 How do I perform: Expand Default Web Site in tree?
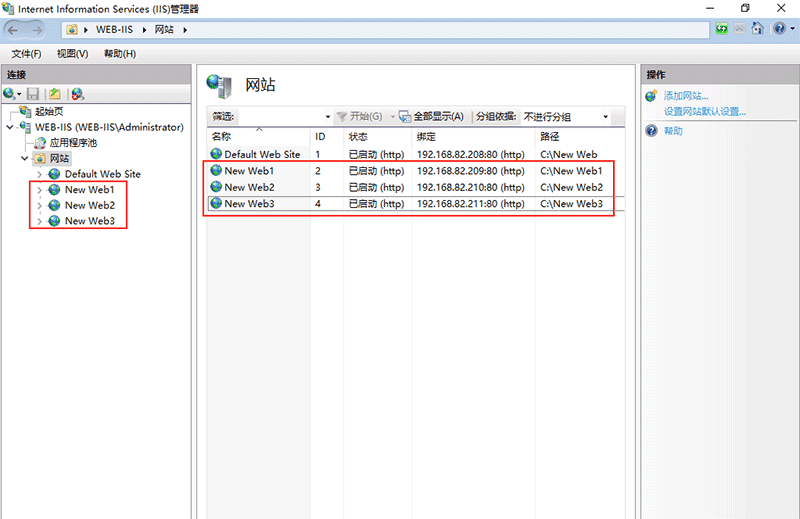pos(39,175)
